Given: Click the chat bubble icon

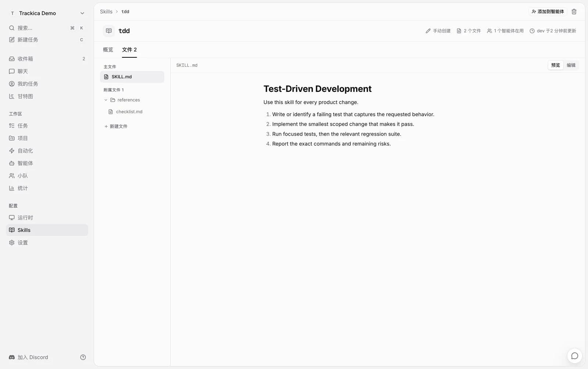Looking at the screenshot, I should click(x=12, y=71).
